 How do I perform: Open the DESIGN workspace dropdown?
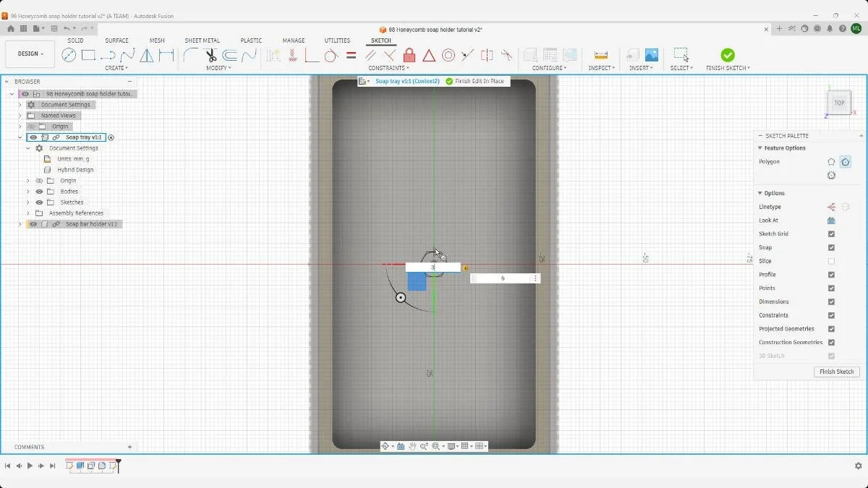tap(30, 54)
